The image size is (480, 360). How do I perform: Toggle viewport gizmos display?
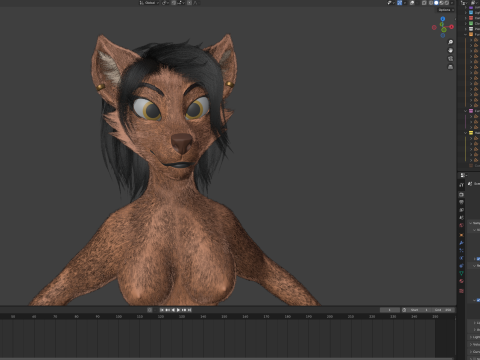[399, 3]
